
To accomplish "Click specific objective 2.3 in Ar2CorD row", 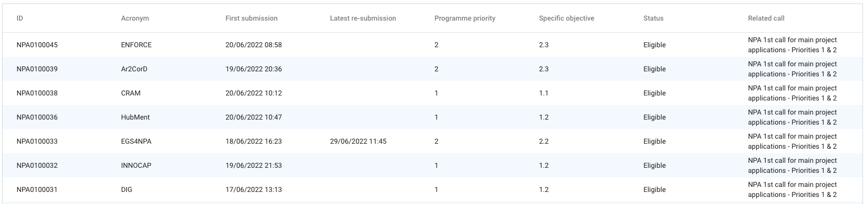I will [544, 69].
